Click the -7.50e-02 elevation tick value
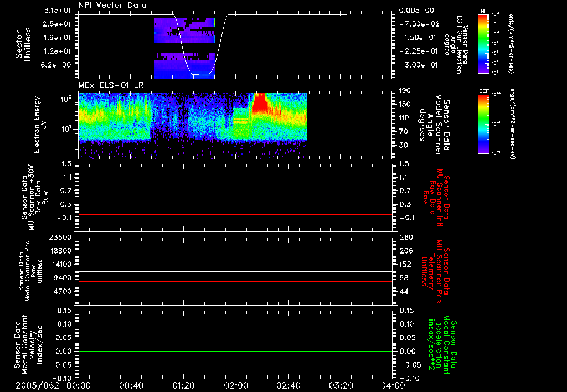This screenshot has width=567, height=392. pos(420,24)
